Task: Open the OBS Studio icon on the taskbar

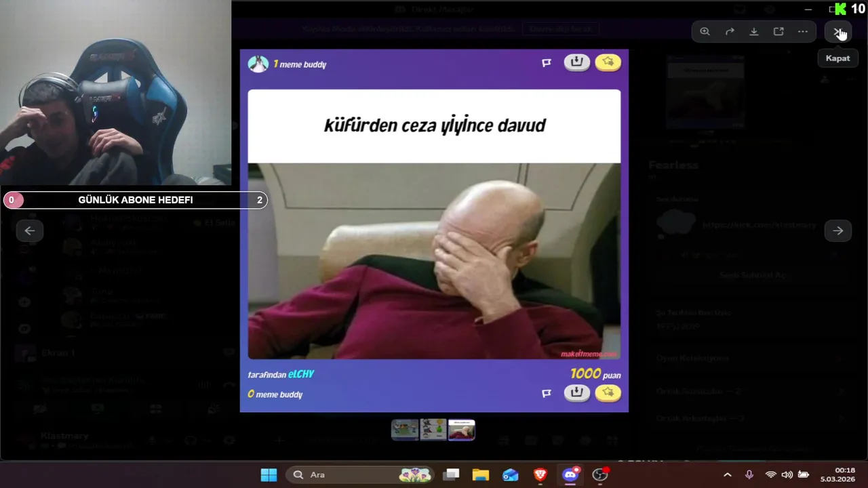Action: pyautogui.click(x=600, y=474)
